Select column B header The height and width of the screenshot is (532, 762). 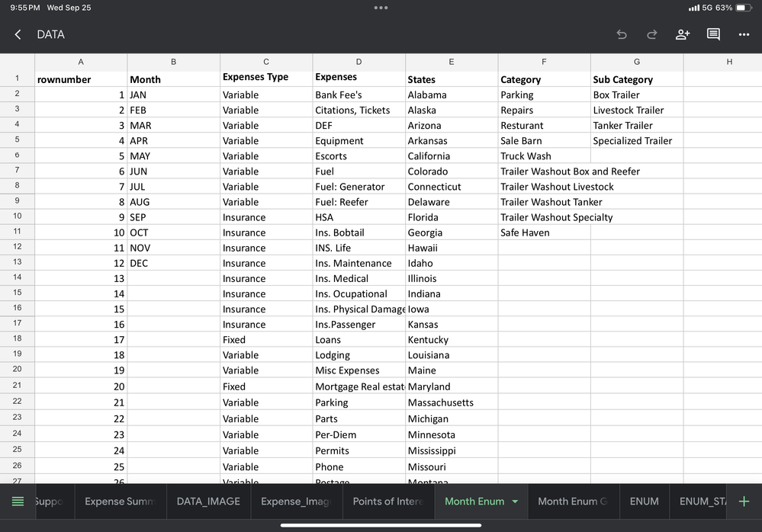[x=173, y=62]
